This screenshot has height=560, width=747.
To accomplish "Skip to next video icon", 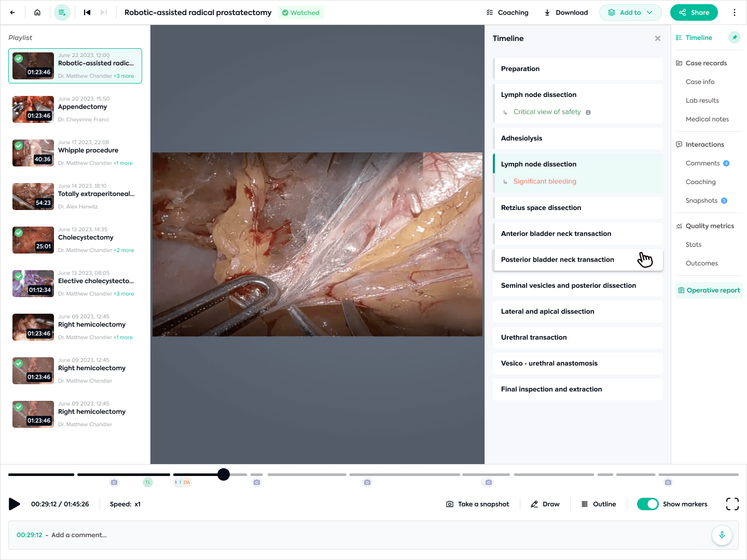I will (x=104, y=12).
